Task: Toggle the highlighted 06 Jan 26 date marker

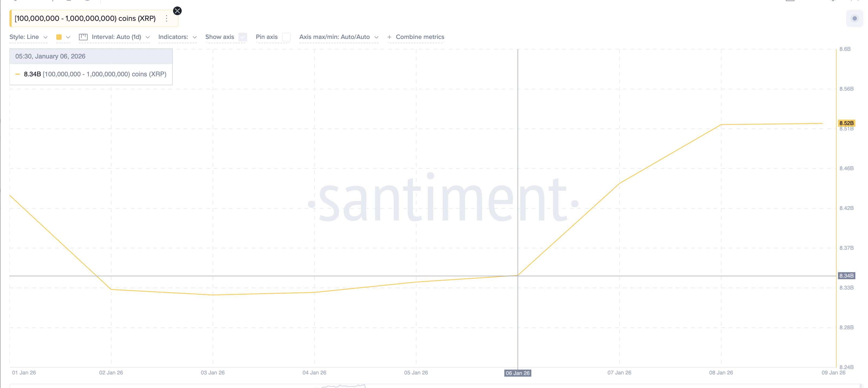Action: [518, 373]
